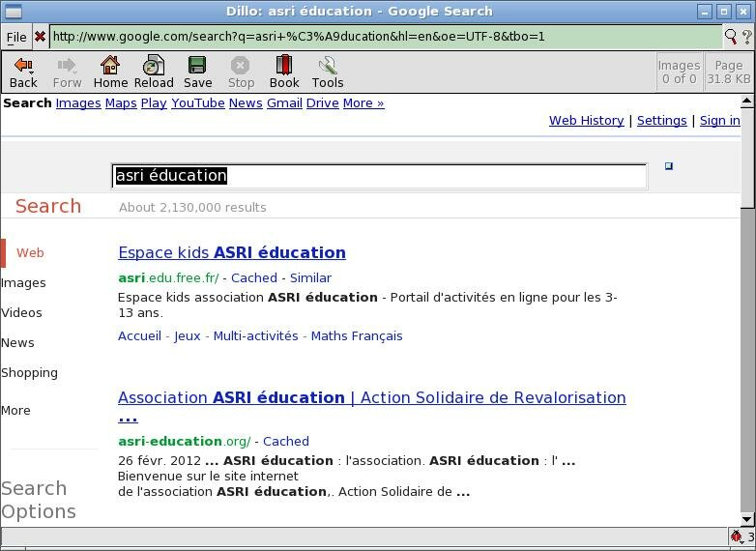Open the YouTube link
The width and height of the screenshot is (756, 551).
(x=197, y=103)
